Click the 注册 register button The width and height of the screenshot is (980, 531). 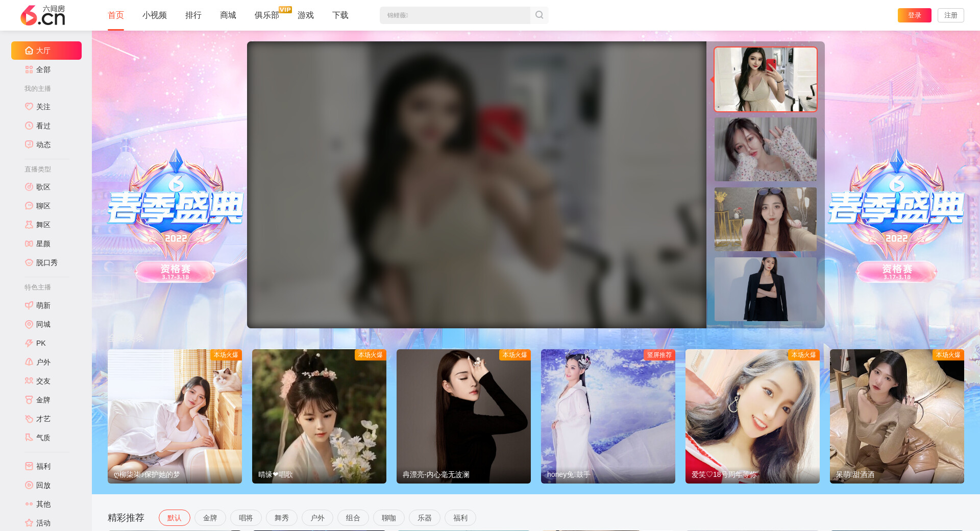pos(951,15)
